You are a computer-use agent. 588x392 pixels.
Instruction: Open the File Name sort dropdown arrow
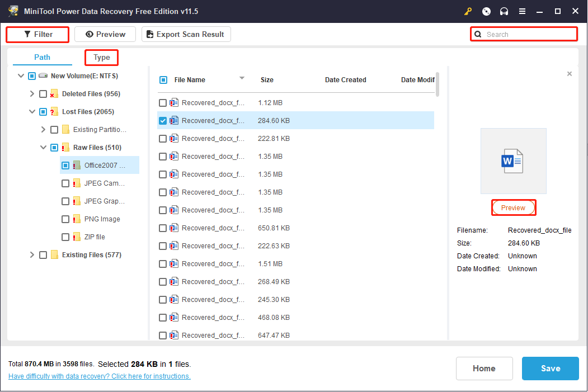(x=242, y=79)
